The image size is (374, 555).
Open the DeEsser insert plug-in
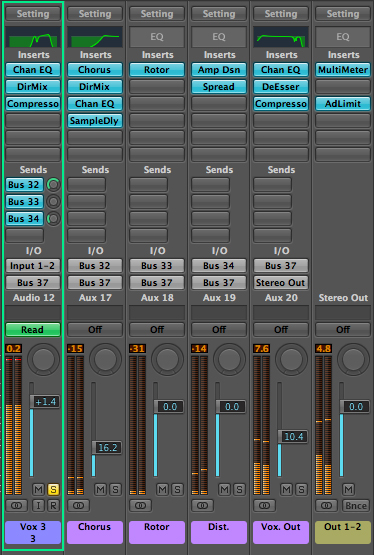click(x=281, y=87)
